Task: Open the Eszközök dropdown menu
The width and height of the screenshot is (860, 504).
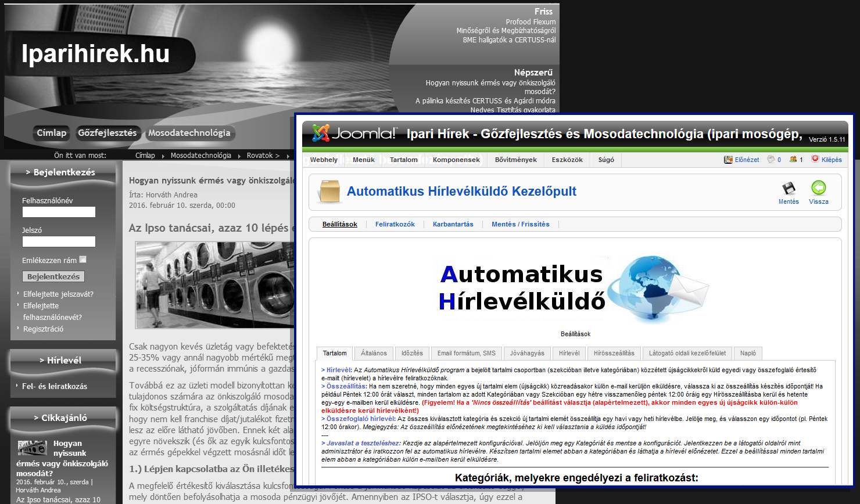Action: click(x=567, y=160)
